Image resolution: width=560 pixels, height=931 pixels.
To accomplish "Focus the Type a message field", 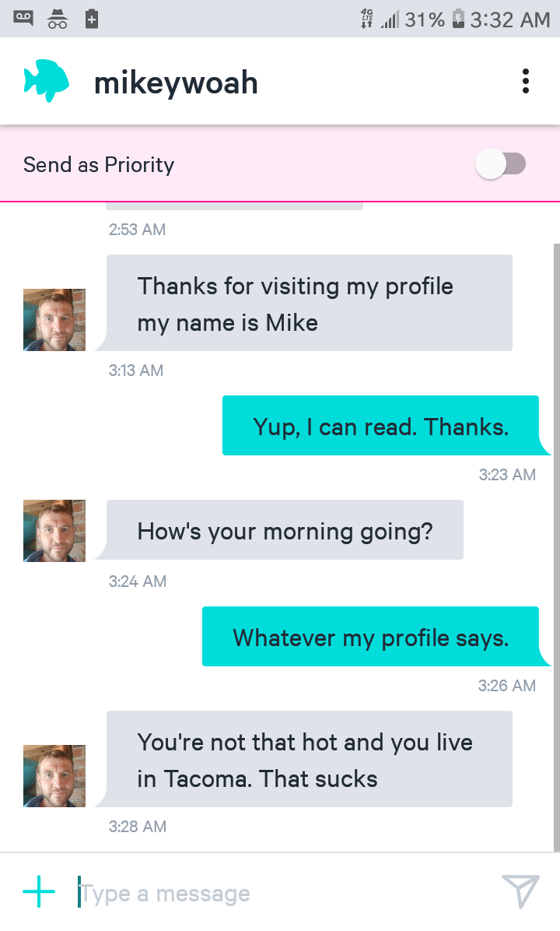I will click(280, 894).
